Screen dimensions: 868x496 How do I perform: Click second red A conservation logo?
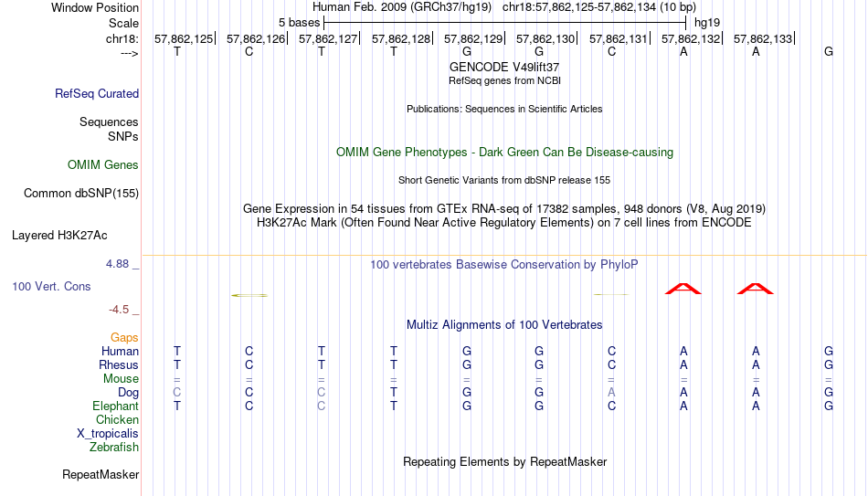click(756, 289)
